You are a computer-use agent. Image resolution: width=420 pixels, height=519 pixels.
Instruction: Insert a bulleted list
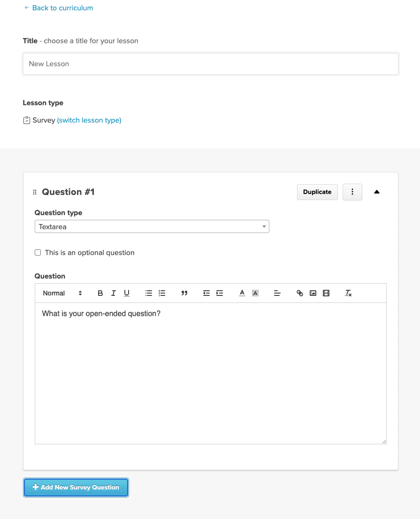149,293
